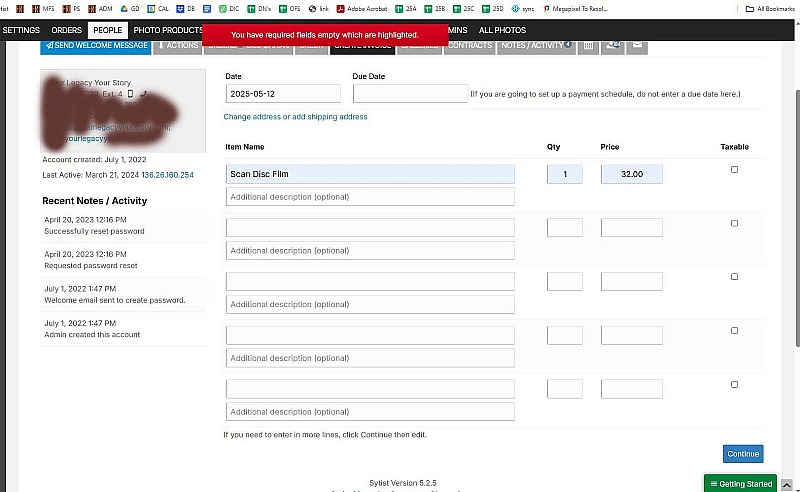Open the DN's spreadsheet bookmark
The image size is (800, 492).
259,9
